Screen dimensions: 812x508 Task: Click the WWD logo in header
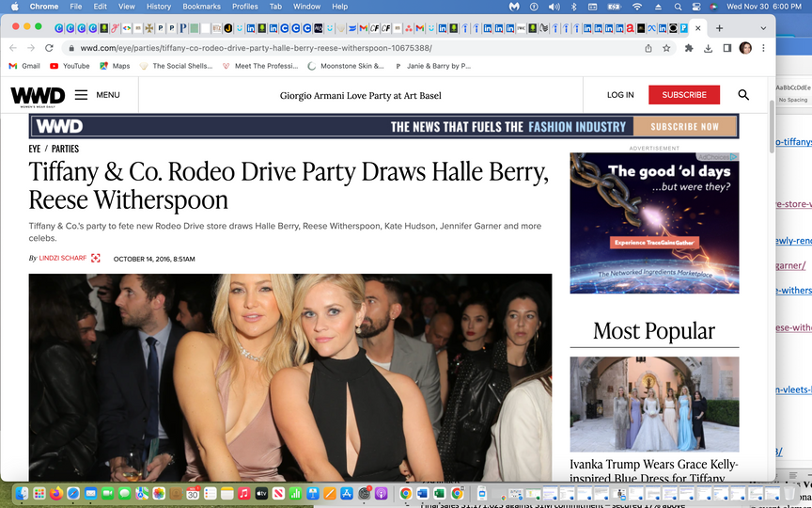(x=38, y=95)
